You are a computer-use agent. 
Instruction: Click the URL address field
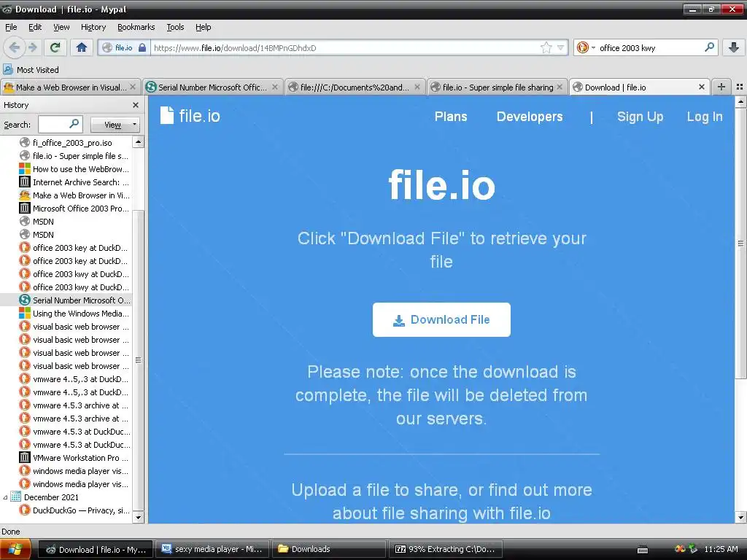coord(345,47)
